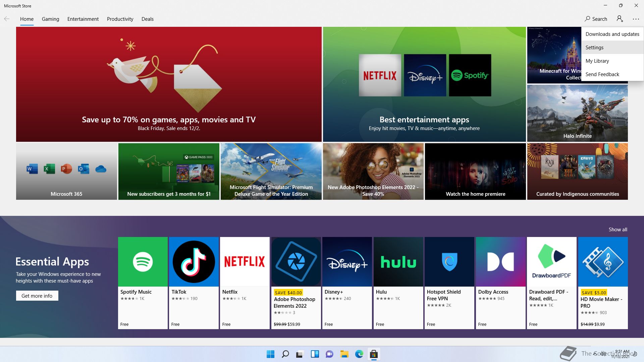The width and height of the screenshot is (644, 362).
Task: Click Show all for Essential Apps
Action: (x=618, y=230)
